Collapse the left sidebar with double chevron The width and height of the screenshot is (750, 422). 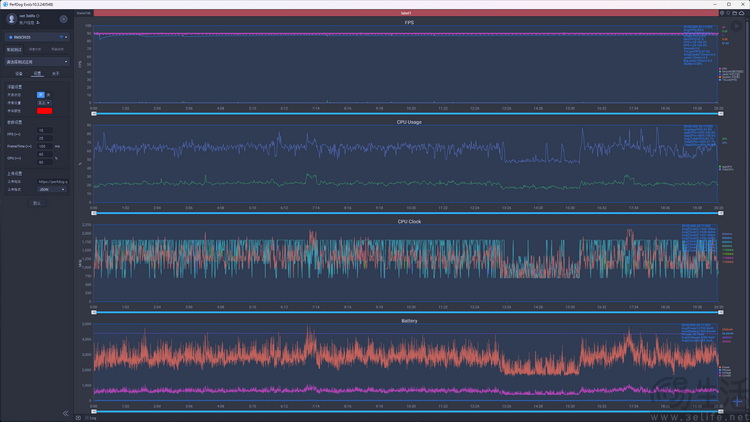click(66, 413)
